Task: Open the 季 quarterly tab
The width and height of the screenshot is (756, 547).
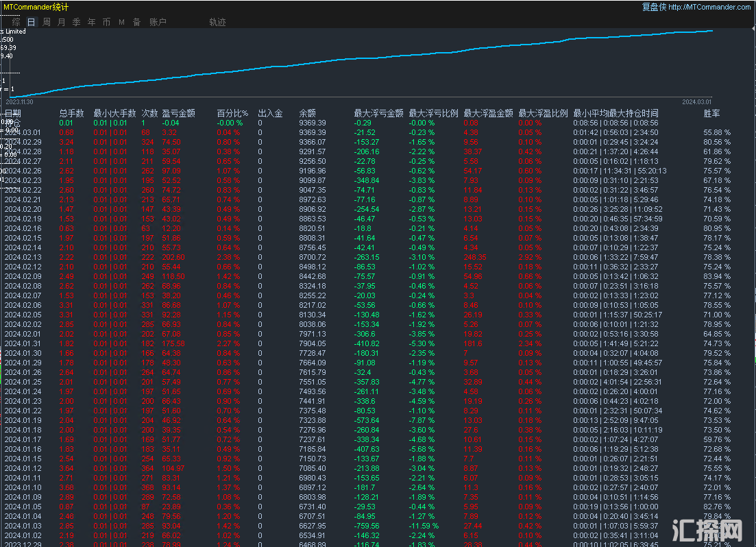Action: [x=77, y=22]
